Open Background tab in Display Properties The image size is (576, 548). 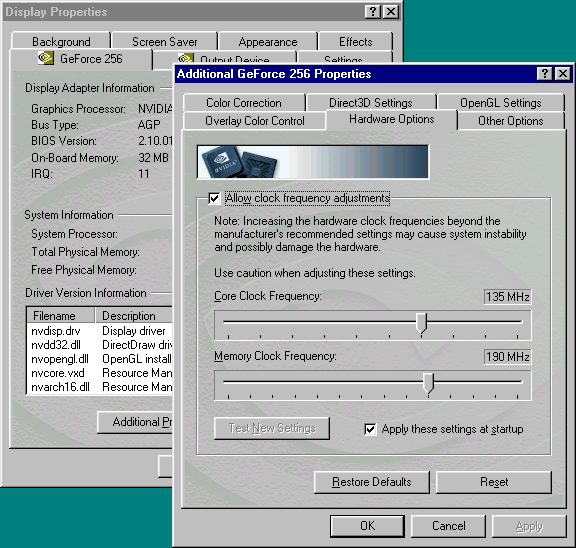point(61,42)
